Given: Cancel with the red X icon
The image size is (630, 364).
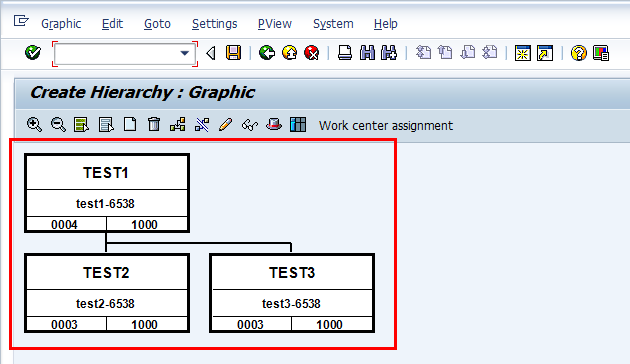Looking at the screenshot, I should click(311, 53).
